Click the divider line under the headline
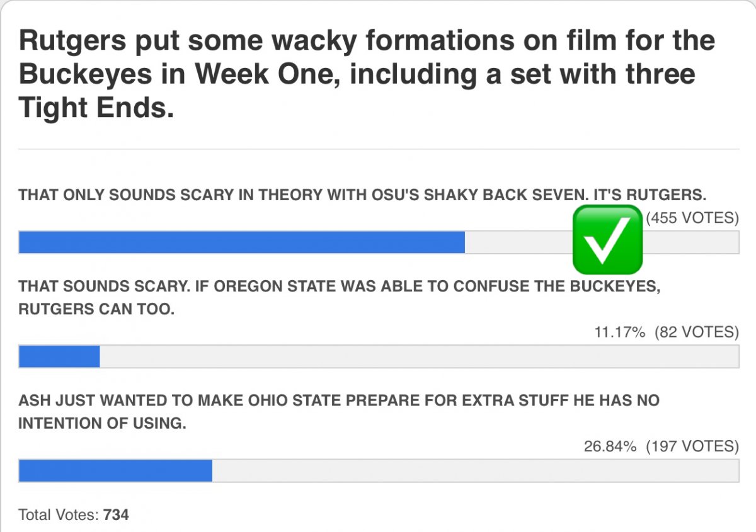756x532 pixels. click(379, 149)
